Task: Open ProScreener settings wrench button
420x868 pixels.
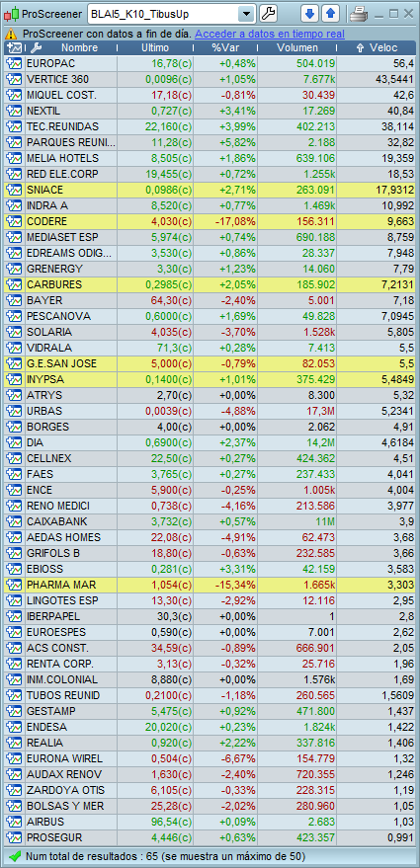Action: click(268, 13)
